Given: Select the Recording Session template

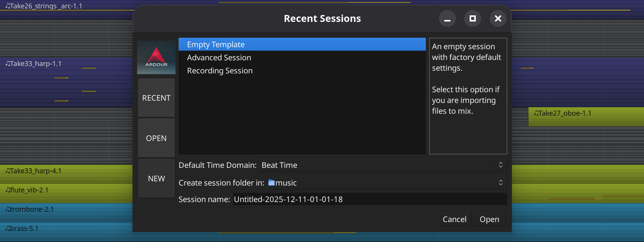Looking at the screenshot, I should (220, 71).
